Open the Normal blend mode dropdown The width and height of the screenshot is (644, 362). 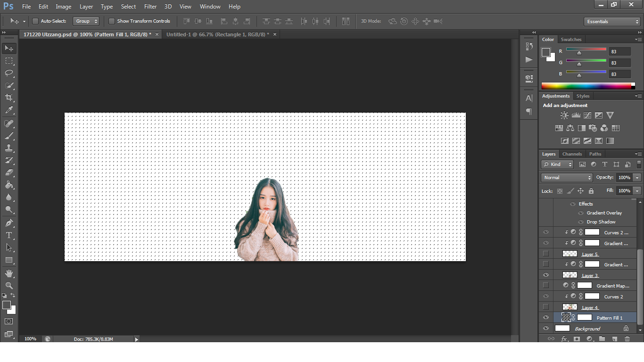(x=567, y=178)
